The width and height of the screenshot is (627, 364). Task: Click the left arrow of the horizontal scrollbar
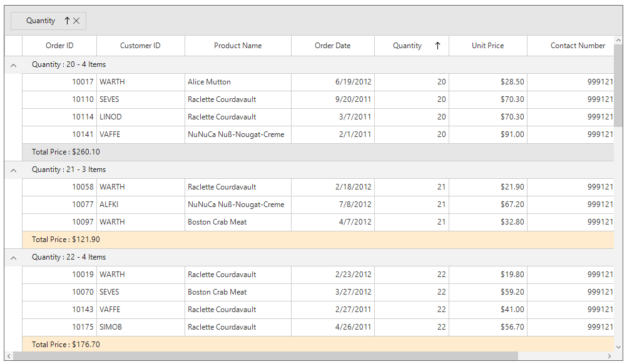point(9,356)
